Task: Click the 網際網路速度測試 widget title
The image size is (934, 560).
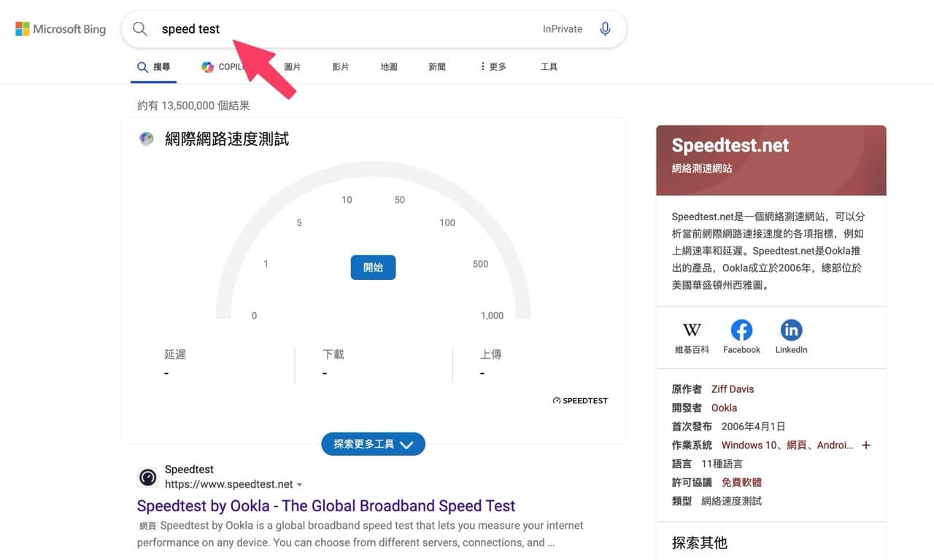Action: click(x=227, y=139)
